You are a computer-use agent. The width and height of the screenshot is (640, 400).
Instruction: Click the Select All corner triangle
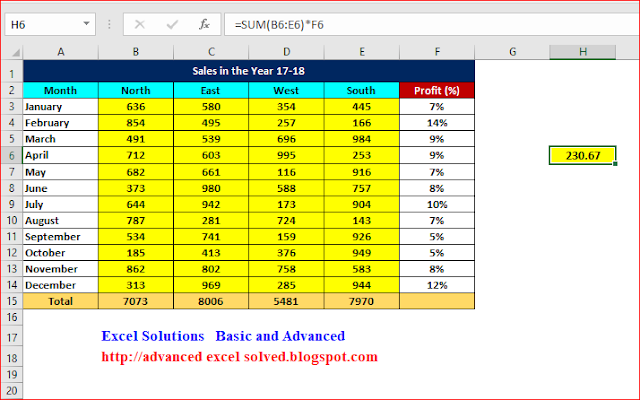(x=15, y=53)
